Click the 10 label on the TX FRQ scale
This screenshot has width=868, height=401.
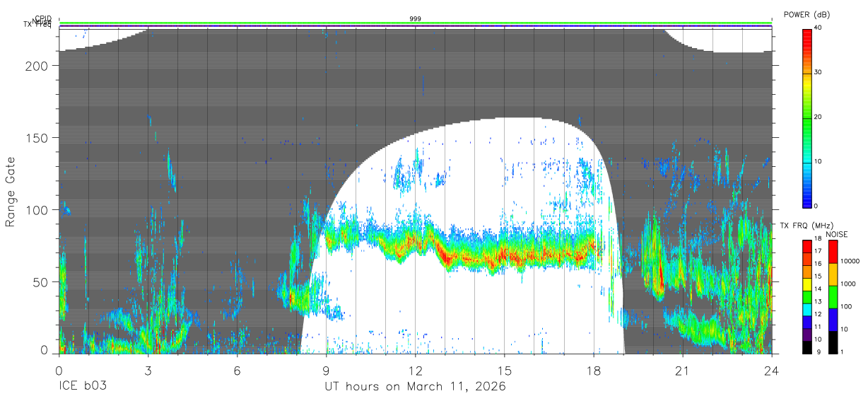[x=818, y=339]
